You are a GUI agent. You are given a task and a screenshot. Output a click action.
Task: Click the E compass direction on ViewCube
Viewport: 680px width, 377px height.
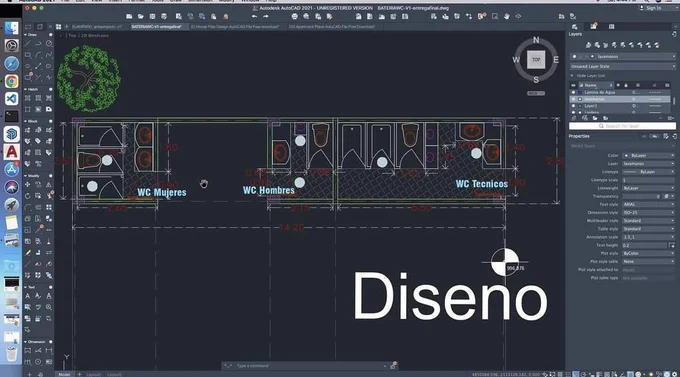pyautogui.click(x=556, y=60)
